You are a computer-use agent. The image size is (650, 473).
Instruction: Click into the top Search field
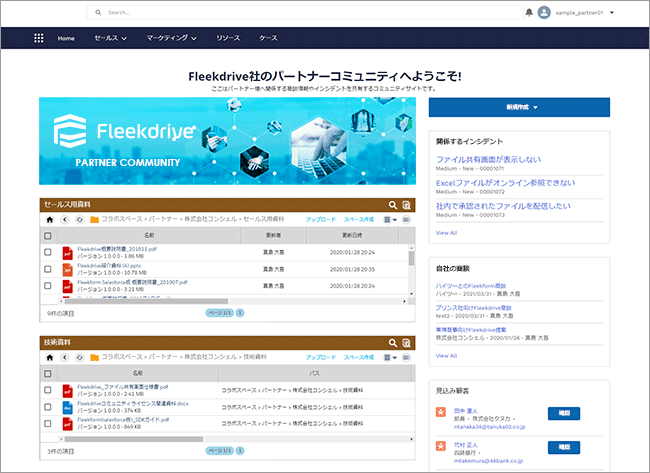click(x=306, y=12)
